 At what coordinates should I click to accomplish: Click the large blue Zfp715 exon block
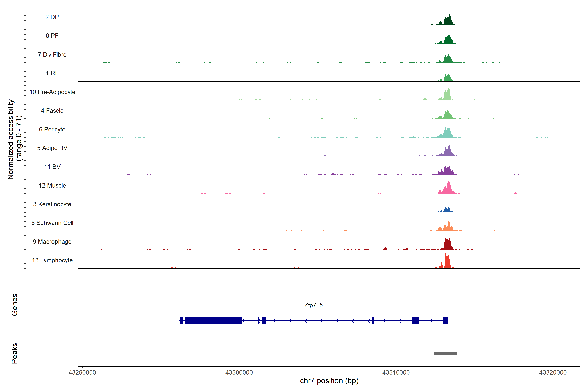pos(213,320)
